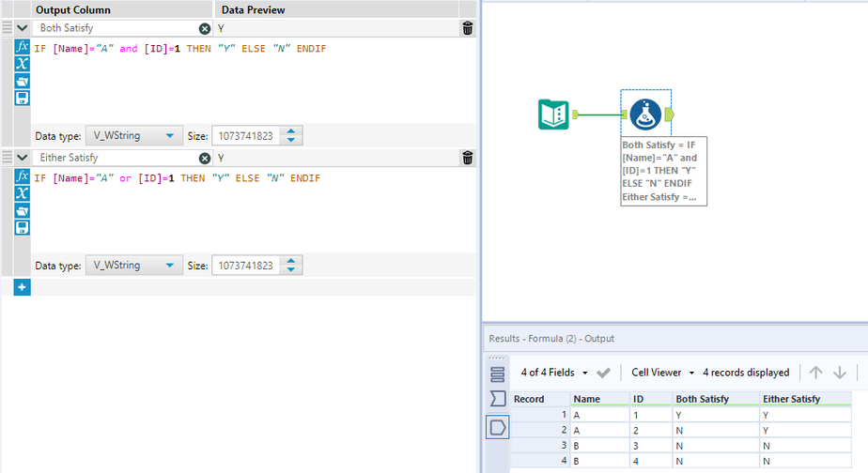Go to previous record with up arrow
This screenshot has width=868, height=473.
point(815,373)
